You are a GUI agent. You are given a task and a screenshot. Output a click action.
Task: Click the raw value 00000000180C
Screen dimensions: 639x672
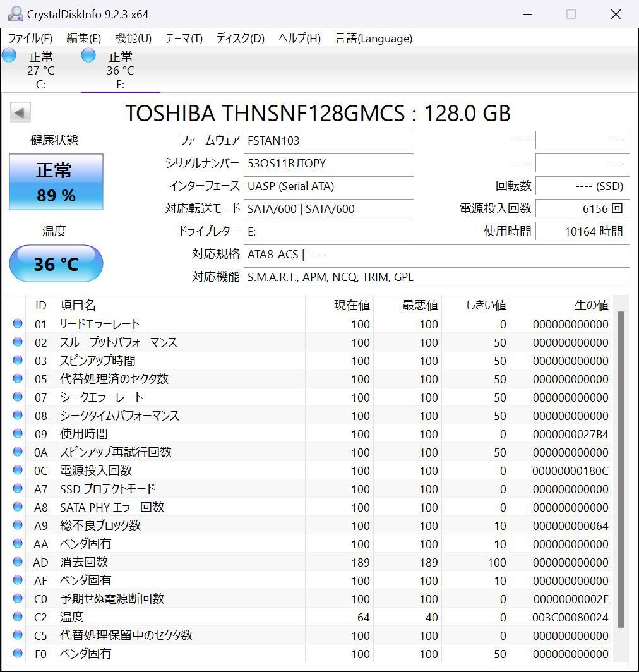570,471
